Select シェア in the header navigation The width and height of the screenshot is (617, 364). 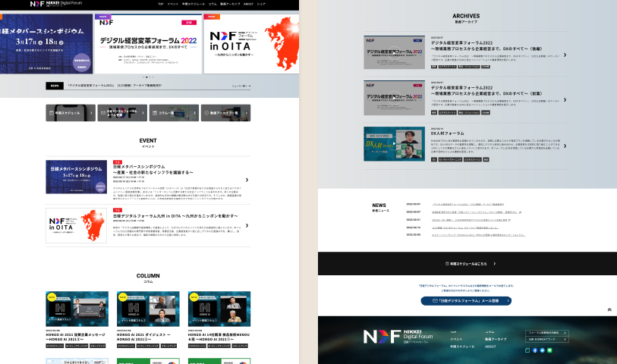tap(261, 4)
